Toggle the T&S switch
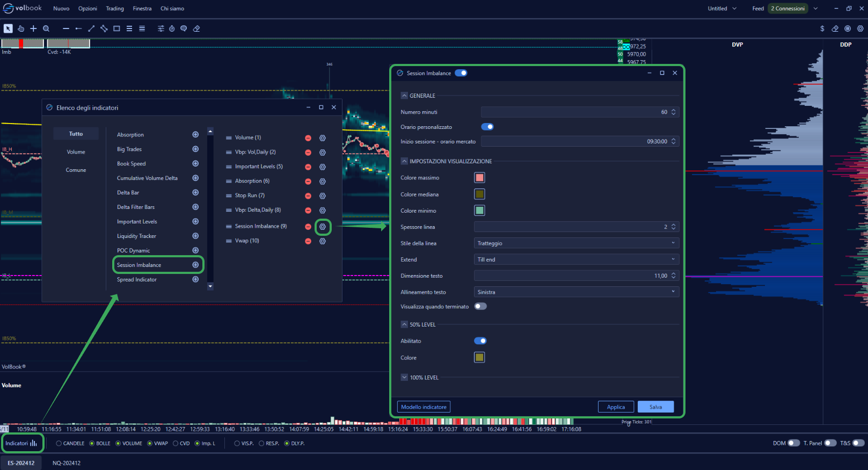Screen dimensions: 868x470 click(858, 443)
